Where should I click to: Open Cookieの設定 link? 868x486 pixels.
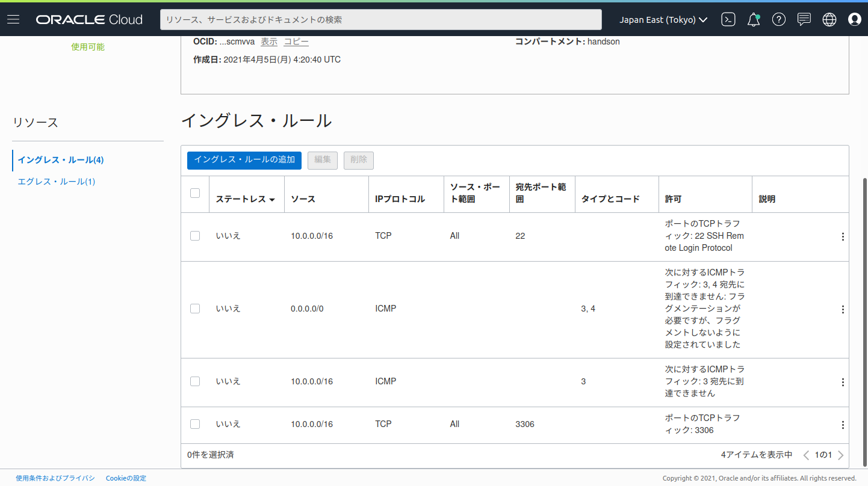(126, 478)
